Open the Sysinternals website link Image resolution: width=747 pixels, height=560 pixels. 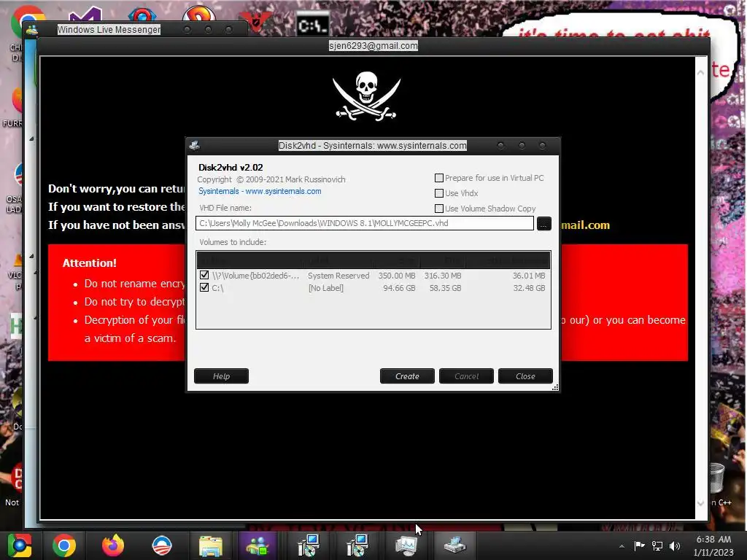pyautogui.click(x=260, y=192)
